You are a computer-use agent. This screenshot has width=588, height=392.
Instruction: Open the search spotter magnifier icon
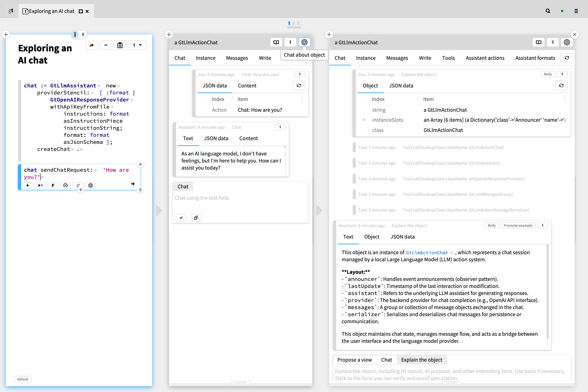(x=547, y=11)
